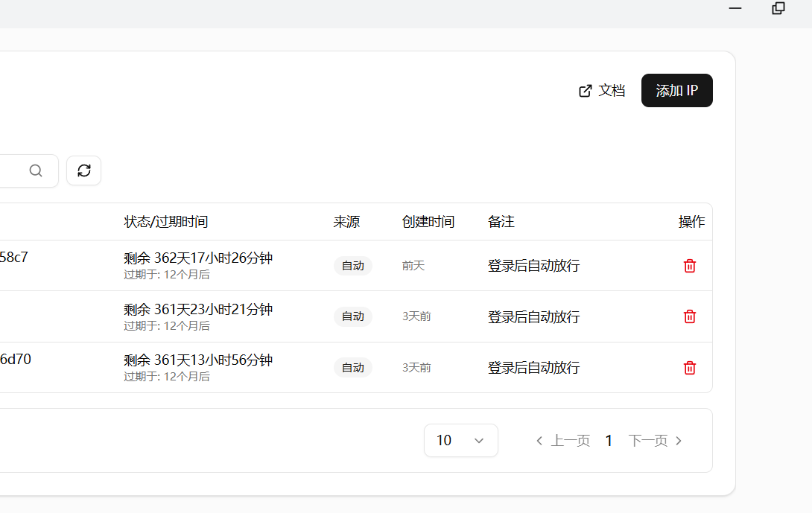Click the 状态/过期时间 column header
Screen dimensions: 812x513
pyautogui.click(x=165, y=222)
